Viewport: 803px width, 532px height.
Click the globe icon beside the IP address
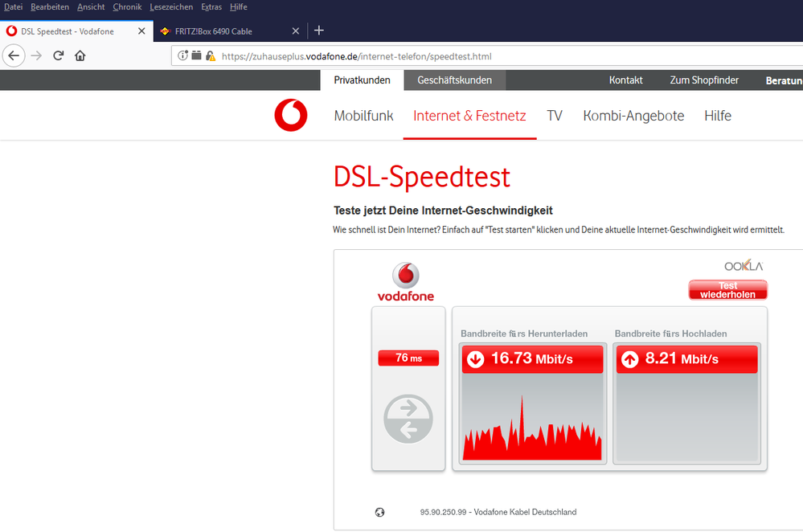coord(379,512)
